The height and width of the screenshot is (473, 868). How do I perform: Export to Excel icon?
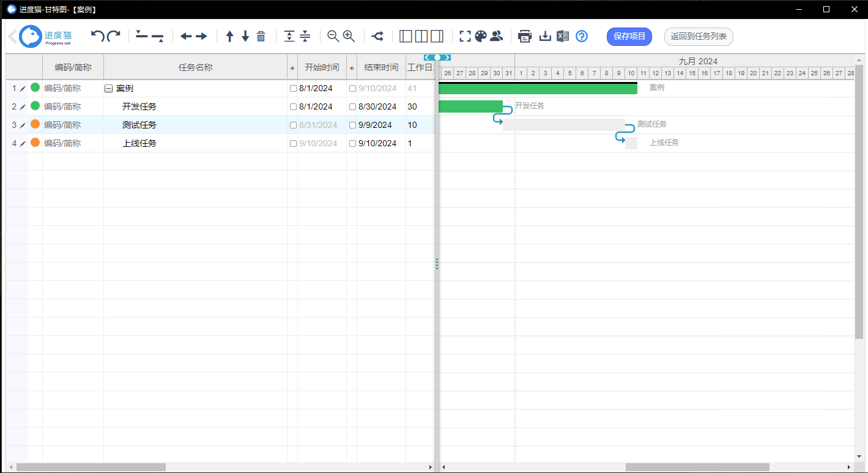pyautogui.click(x=563, y=36)
